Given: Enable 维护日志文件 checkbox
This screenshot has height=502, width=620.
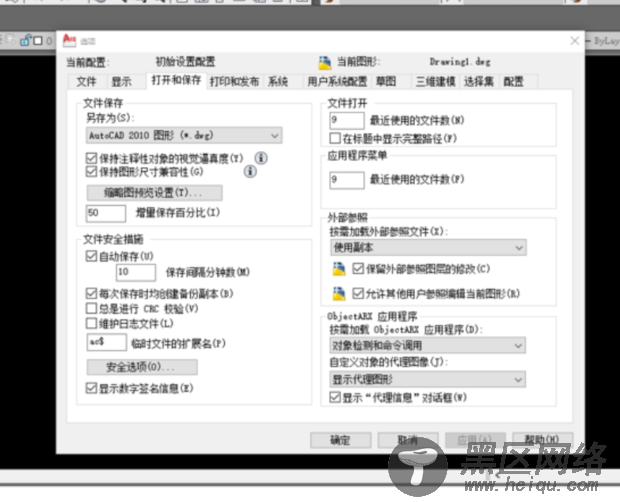Looking at the screenshot, I should point(91,323).
